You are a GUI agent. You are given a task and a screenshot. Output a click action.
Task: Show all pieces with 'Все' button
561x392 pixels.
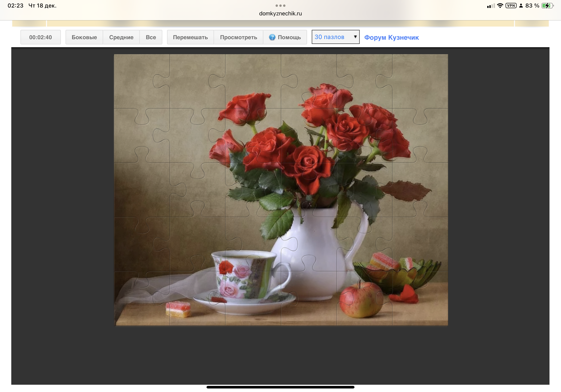point(151,37)
